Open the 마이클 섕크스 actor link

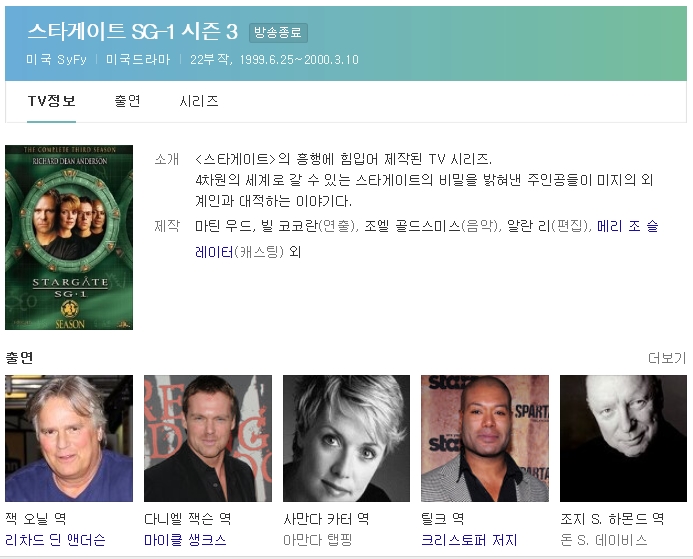pyautogui.click(x=185, y=541)
